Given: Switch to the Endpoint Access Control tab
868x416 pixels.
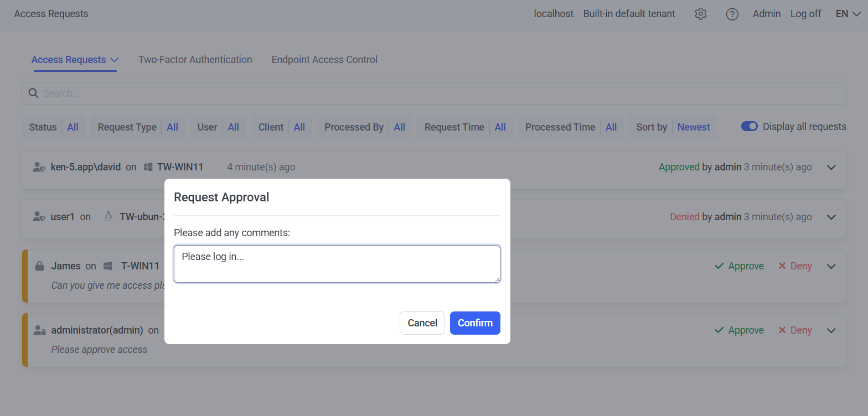Looking at the screenshot, I should click(x=324, y=60).
